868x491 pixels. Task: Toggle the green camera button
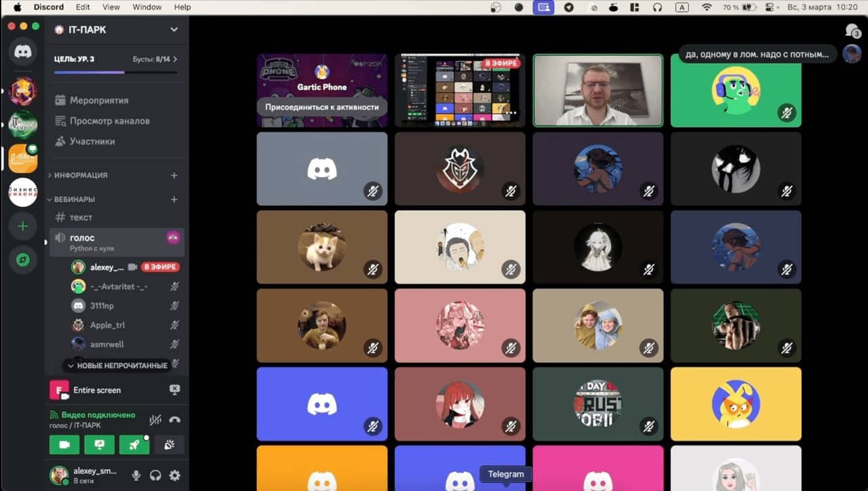click(x=64, y=445)
